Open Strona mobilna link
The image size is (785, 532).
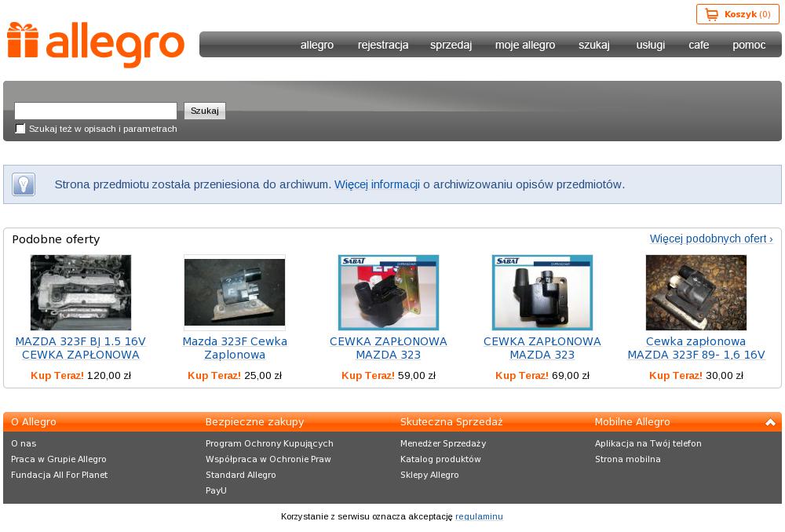[x=628, y=459]
